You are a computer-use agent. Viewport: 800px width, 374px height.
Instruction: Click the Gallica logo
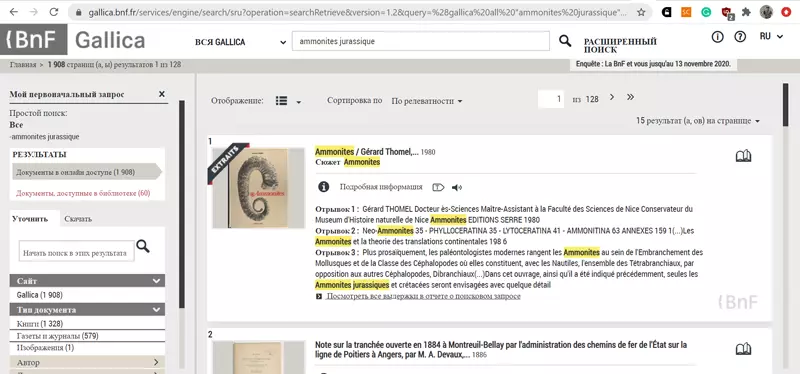(110, 40)
